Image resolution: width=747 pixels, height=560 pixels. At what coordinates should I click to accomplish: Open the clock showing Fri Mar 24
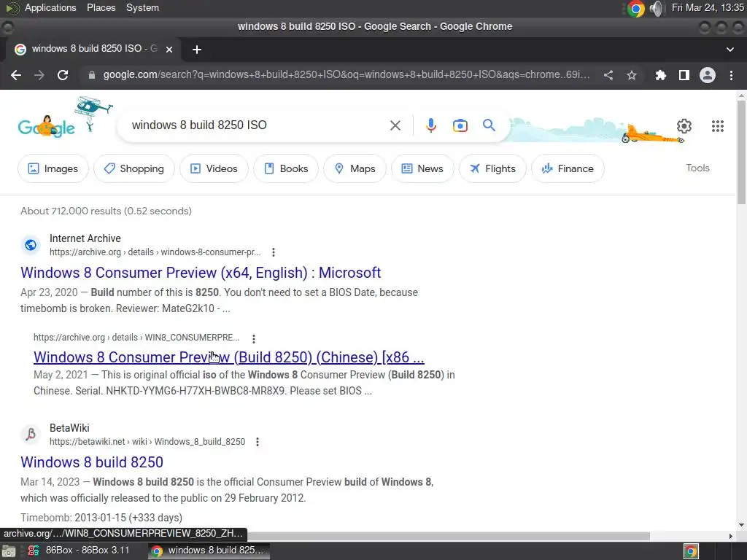(x=708, y=7)
